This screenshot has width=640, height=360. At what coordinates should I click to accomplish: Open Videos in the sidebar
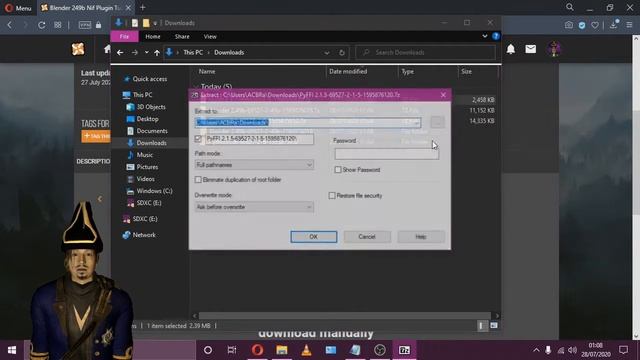click(x=145, y=179)
